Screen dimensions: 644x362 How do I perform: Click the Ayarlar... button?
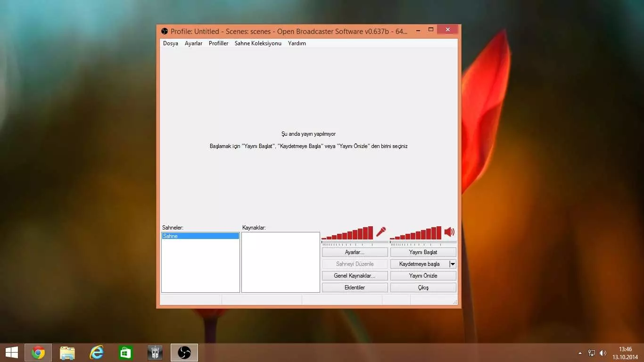pos(355,252)
